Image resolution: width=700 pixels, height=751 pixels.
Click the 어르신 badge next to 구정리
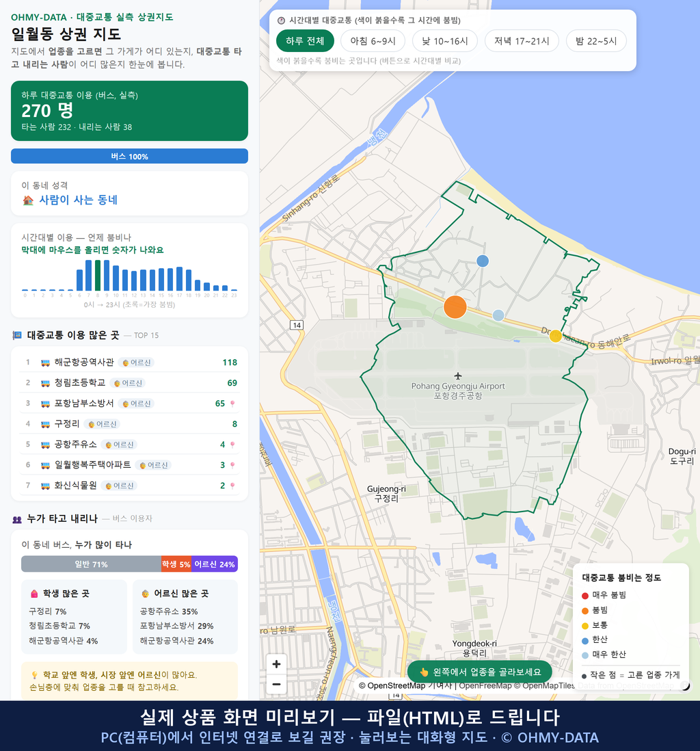point(102,424)
